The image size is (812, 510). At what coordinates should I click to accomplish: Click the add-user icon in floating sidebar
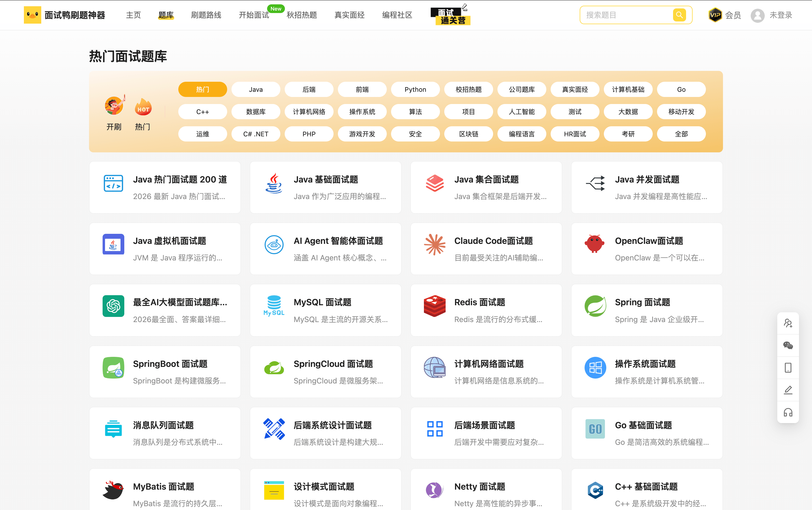[x=788, y=323]
